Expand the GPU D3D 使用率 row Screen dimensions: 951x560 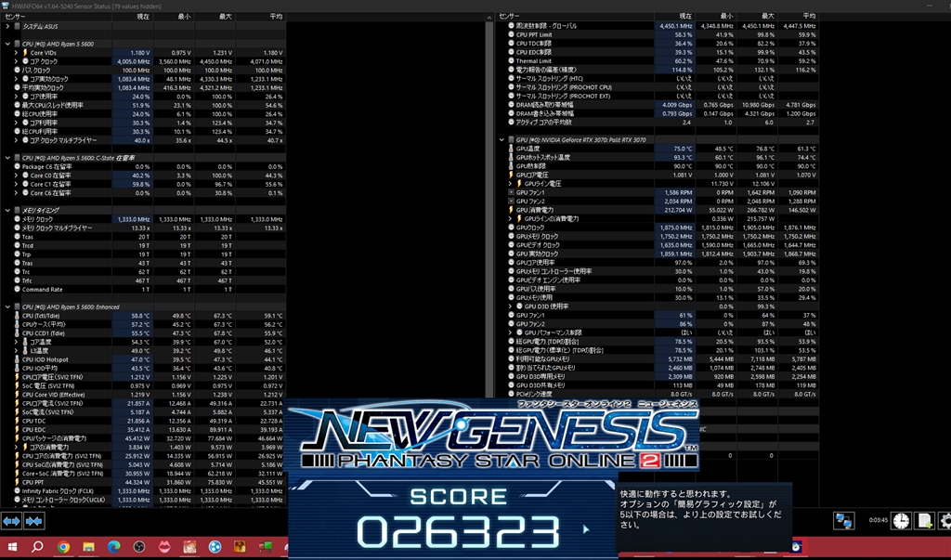coord(511,306)
